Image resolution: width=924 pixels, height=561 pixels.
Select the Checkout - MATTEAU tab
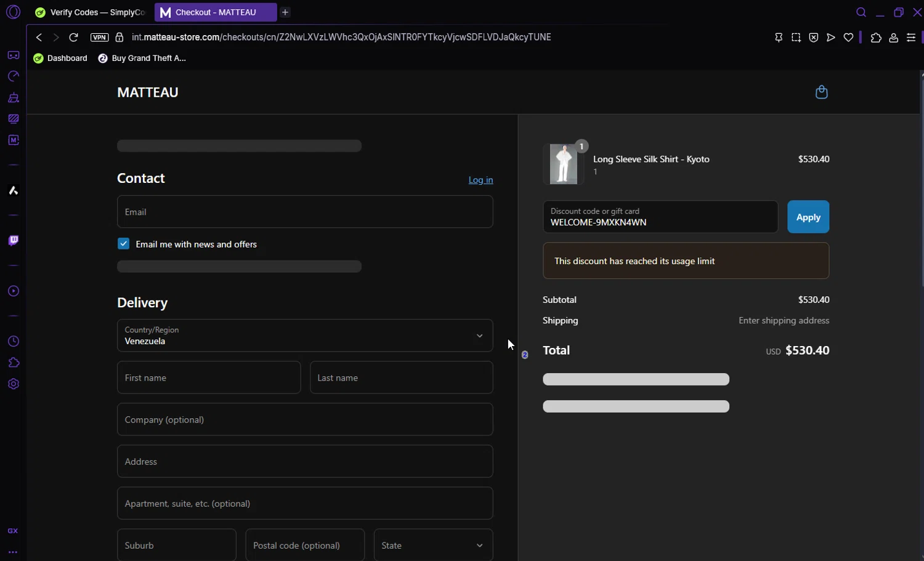[215, 12]
